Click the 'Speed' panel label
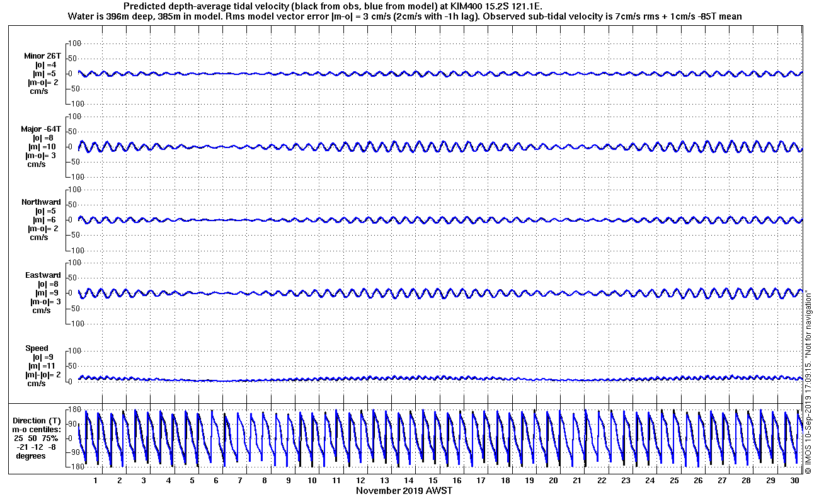Screen dimensions: 819x504 (37, 348)
